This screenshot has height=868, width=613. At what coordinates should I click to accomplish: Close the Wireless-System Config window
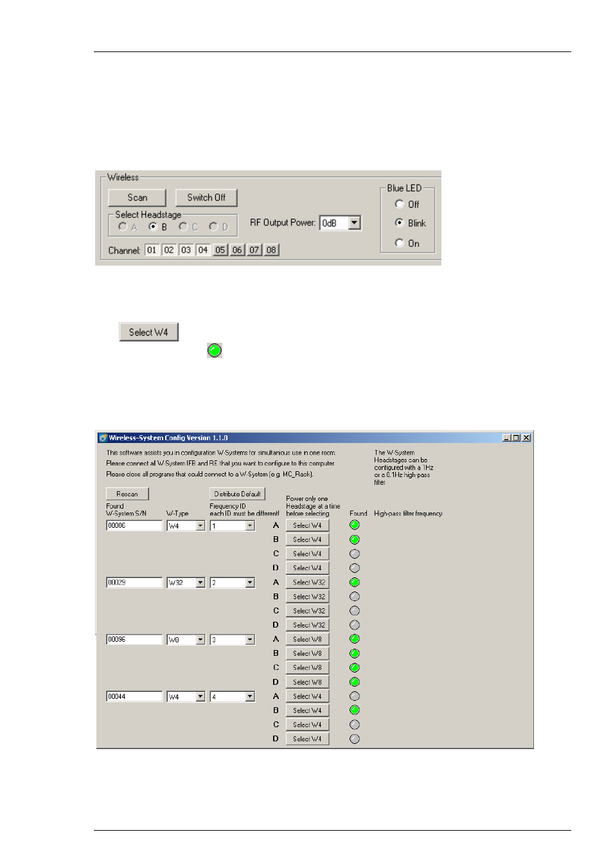pos(526,438)
